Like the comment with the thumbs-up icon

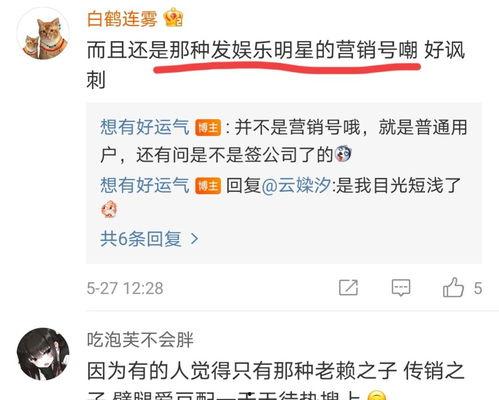click(453, 287)
